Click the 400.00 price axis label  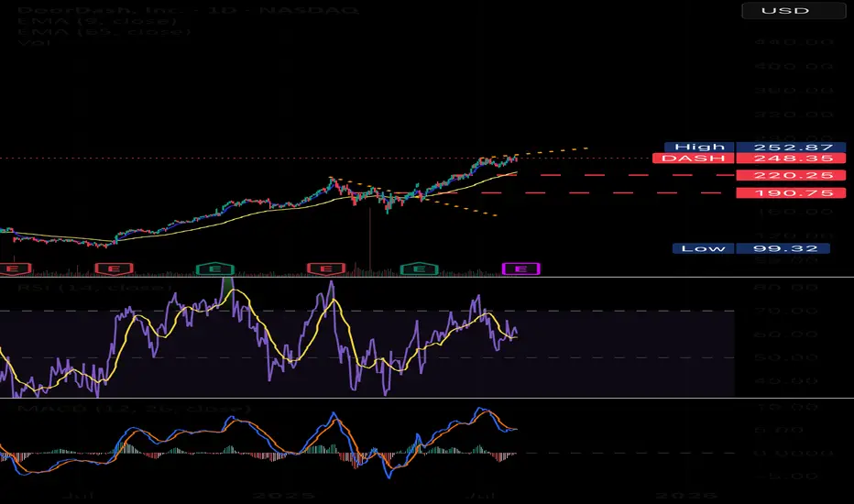click(794, 66)
